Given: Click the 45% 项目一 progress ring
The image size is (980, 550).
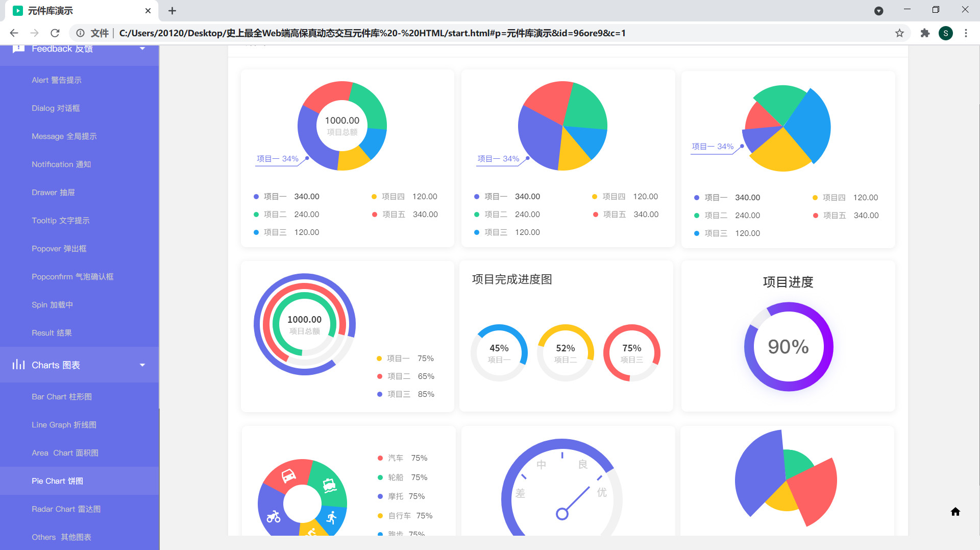Looking at the screenshot, I should tap(499, 353).
